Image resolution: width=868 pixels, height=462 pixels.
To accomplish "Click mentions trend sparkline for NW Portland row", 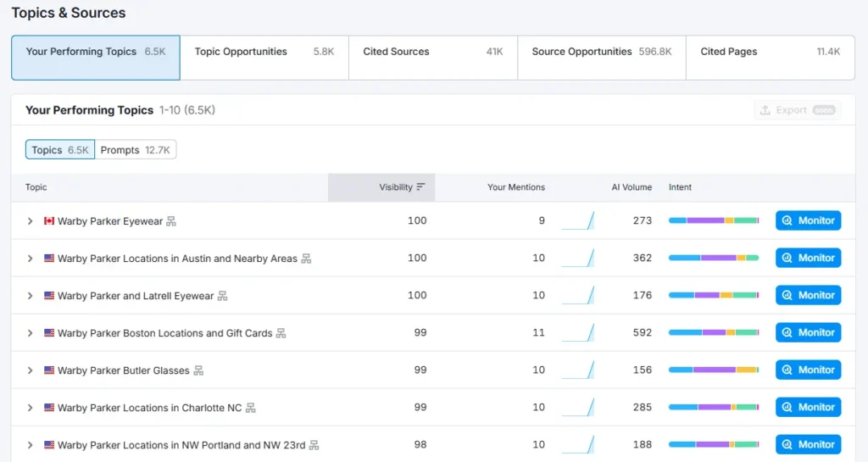I will (578, 444).
